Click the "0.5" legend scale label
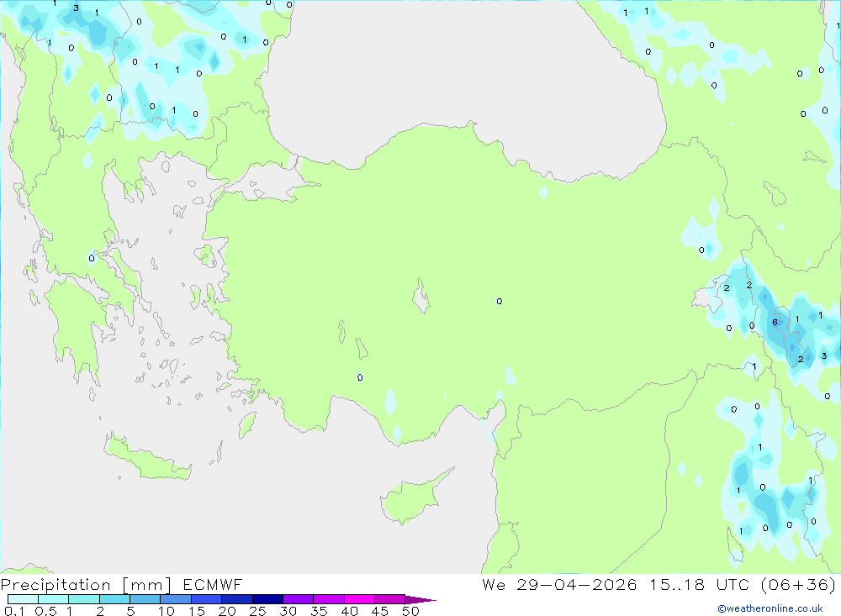Image resolution: width=841 pixels, height=616 pixels. (45, 611)
